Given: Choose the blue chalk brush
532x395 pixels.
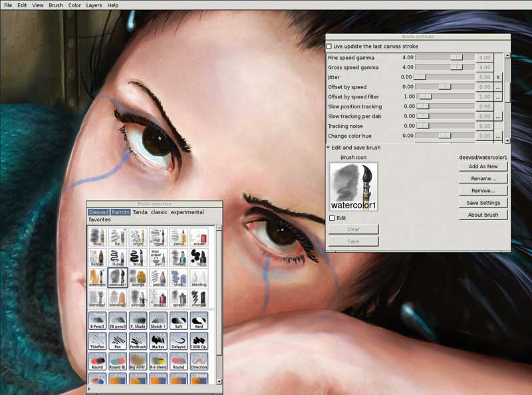Looking at the screenshot, I should tap(179, 277).
